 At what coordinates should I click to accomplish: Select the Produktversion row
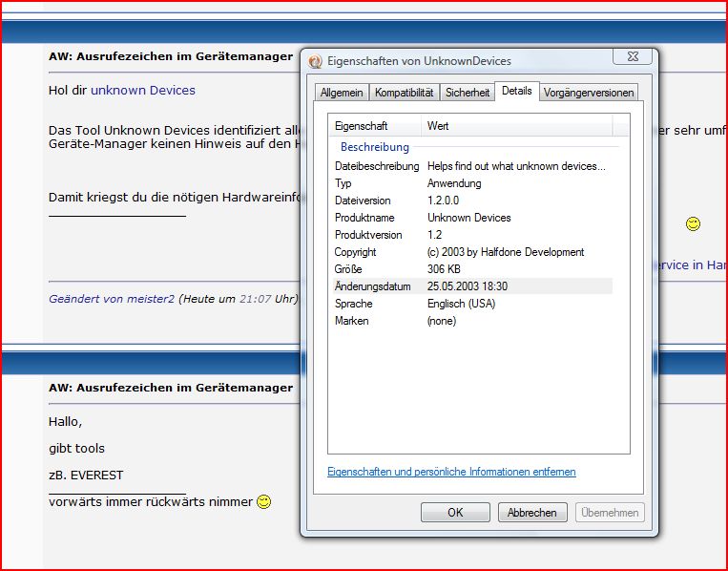point(471,235)
